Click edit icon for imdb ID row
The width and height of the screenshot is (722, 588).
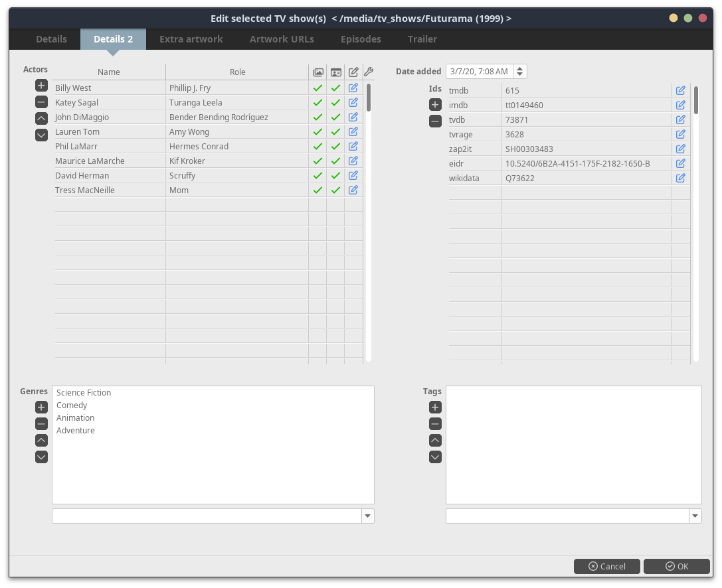(x=681, y=105)
